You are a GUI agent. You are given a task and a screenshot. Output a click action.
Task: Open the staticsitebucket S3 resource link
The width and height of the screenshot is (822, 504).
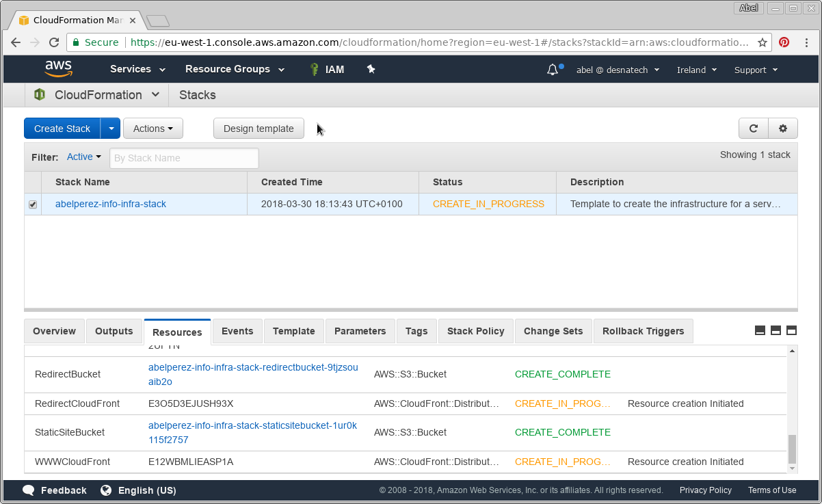[x=252, y=432]
